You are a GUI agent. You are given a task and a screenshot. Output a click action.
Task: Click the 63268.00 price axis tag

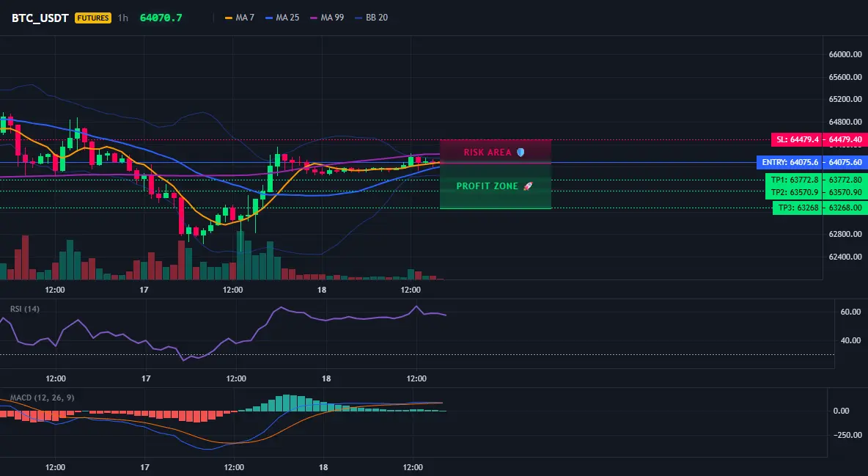pos(845,208)
